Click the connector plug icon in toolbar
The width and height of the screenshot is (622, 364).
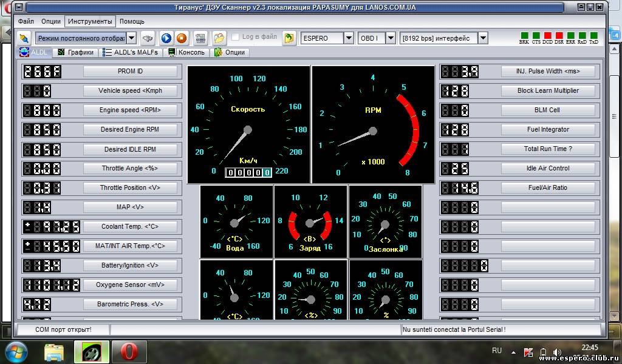(24, 38)
